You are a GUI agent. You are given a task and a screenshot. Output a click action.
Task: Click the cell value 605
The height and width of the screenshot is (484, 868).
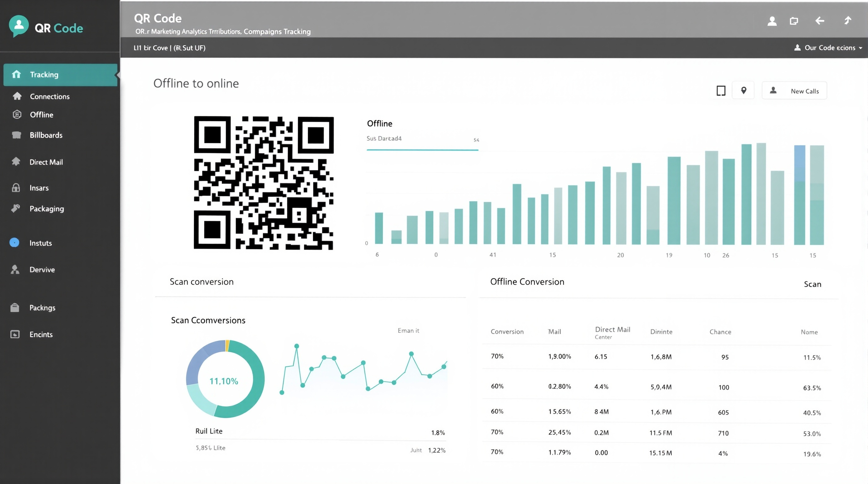[x=723, y=412]
